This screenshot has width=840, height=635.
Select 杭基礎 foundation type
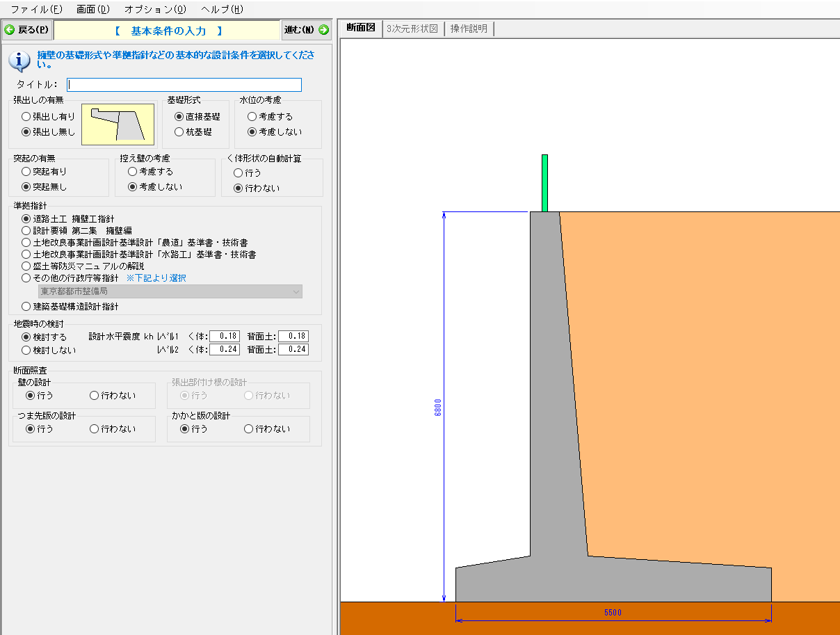[193, 131]
